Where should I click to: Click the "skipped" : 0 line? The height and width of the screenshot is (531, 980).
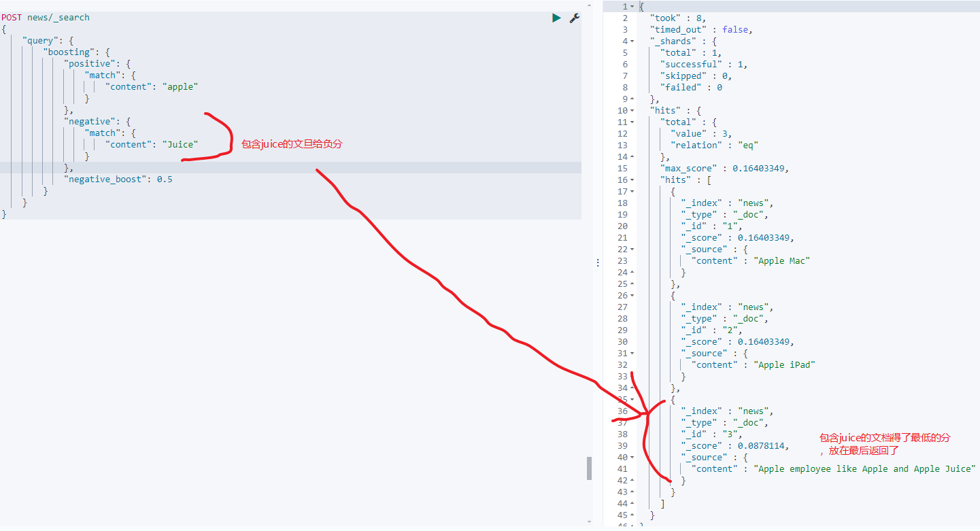pos(696,76)
